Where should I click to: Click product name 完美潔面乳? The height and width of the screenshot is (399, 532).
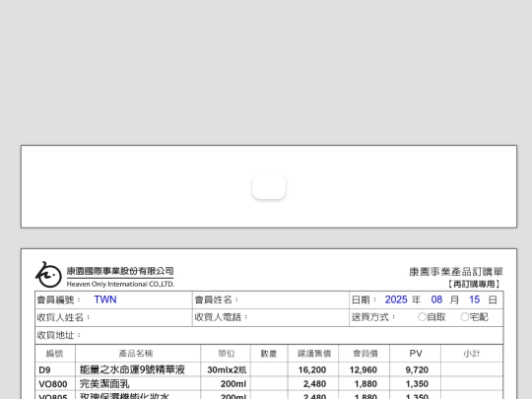[104, 384]
